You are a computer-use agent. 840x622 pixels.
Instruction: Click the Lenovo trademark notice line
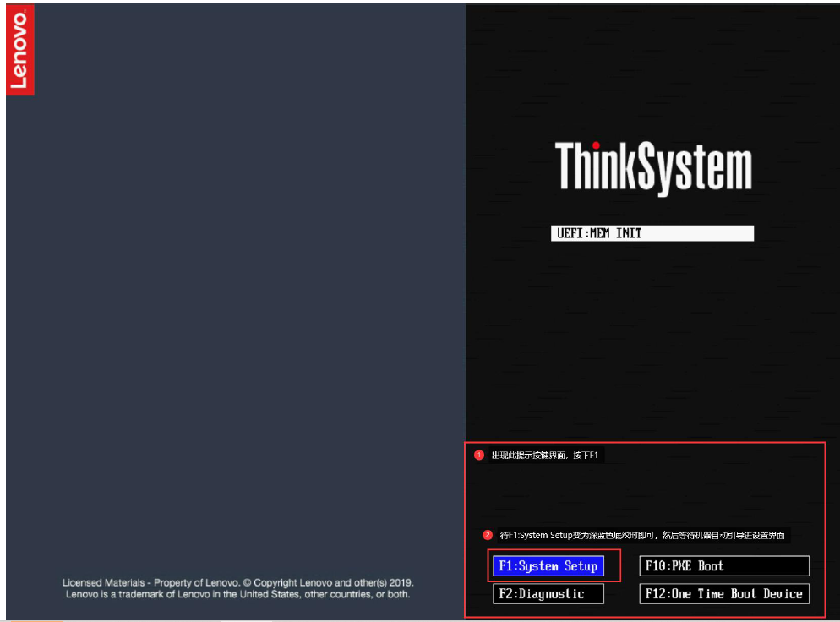pyautogui.click(x=237, y=594)
